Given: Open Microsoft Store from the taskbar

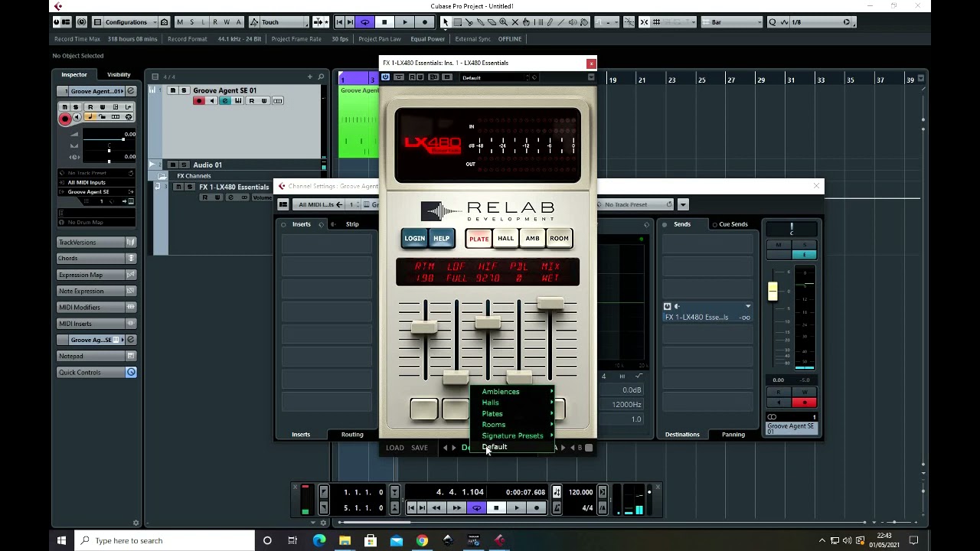Looking at the screenshot, I should point(371,540).
